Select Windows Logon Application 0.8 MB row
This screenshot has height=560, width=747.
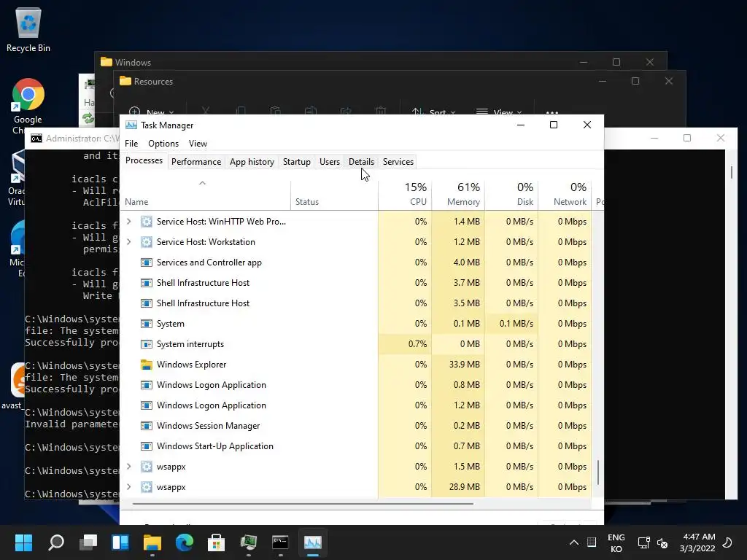tap(356, 385)
